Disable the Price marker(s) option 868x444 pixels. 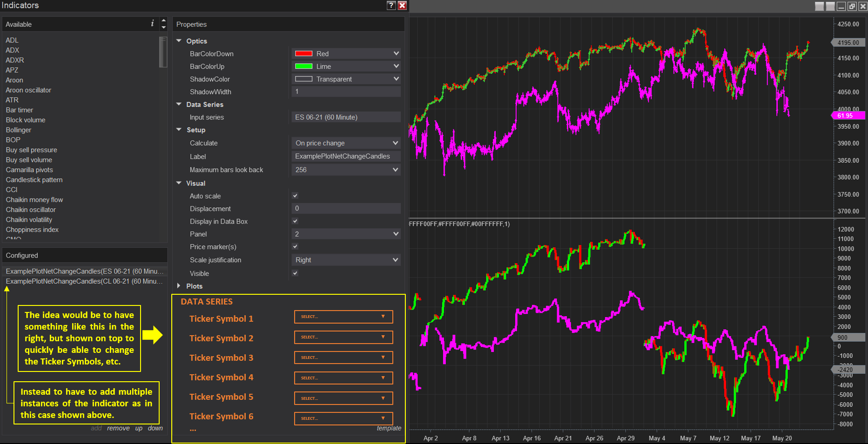coord(295,246)
